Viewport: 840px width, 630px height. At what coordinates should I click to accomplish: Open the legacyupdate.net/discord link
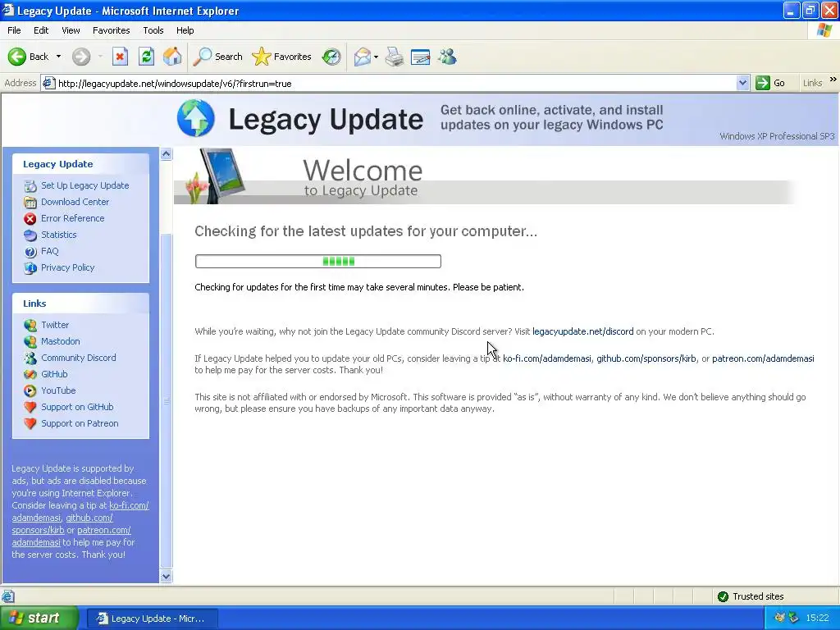pyautogui.click(x=583, y=331)
